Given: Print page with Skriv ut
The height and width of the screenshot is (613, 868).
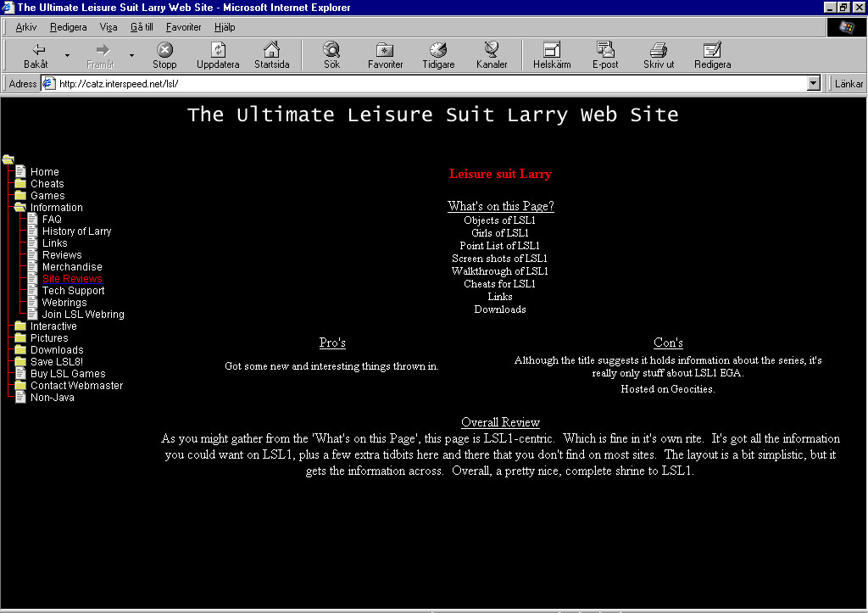Looking at the screenshot, I should [658, 55].
